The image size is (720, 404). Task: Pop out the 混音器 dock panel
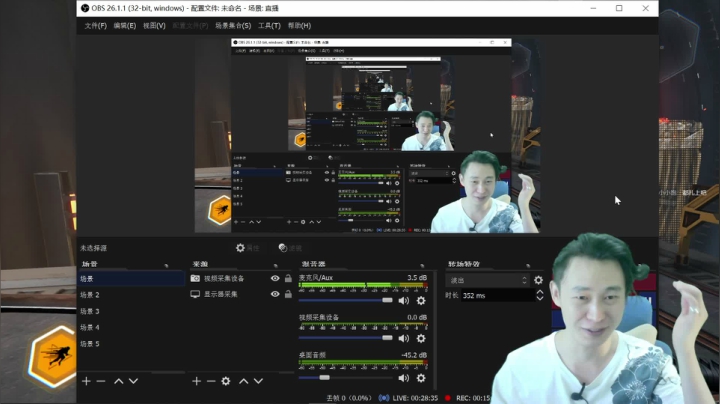pyautogui.click(x=422, y=265)
